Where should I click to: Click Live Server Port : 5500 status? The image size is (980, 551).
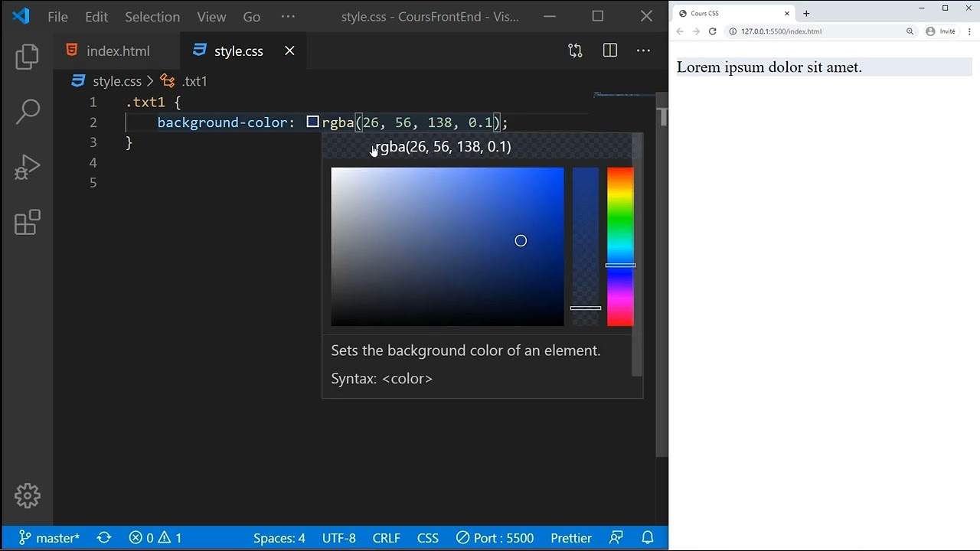[495, 538]
